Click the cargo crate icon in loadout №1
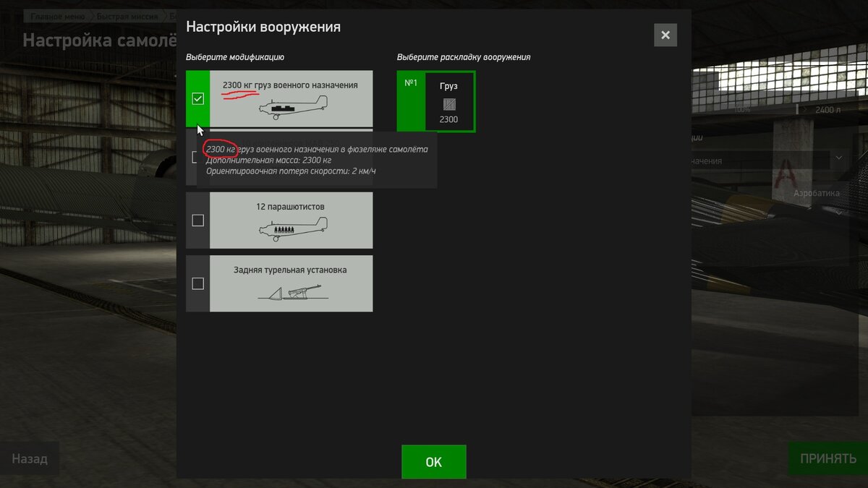The height and width of the screenshot is (488, 868). [x=448, y=104]
